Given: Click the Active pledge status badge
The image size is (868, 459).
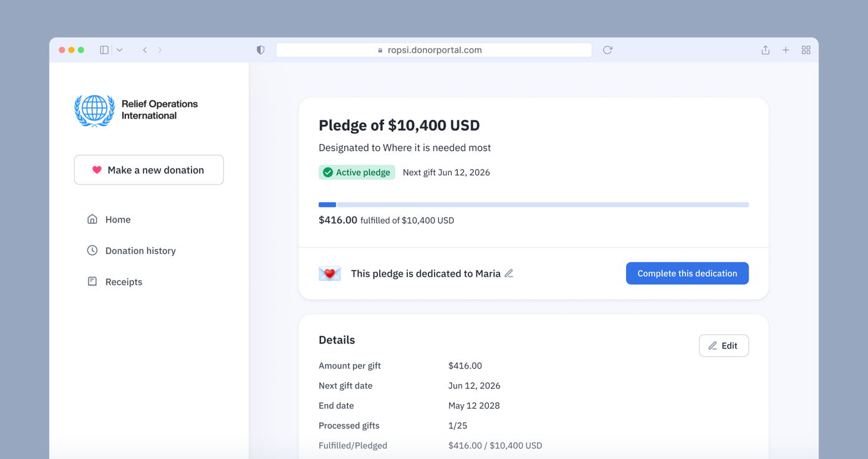Looking at the screenshot, I should click(357, 172).
